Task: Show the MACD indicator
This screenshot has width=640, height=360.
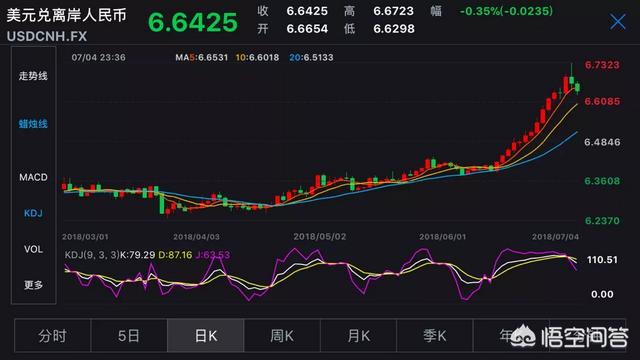Action: click(33, 177)
